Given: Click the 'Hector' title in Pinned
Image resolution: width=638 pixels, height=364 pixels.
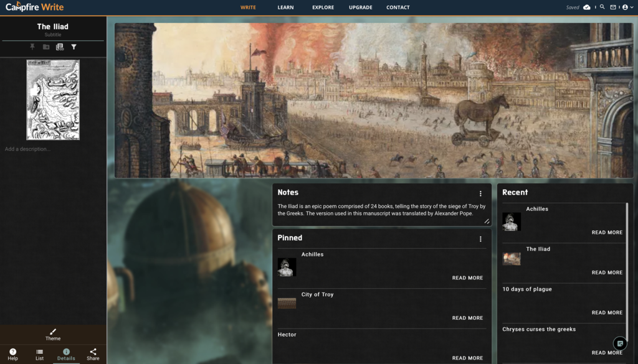Looking at the screenshot, I should pos(287,335).
